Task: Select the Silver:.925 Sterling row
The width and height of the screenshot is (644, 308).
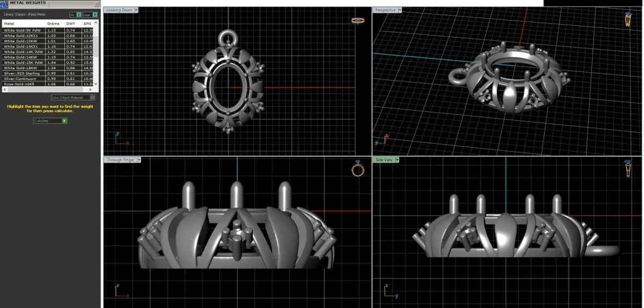Action: 48,74
